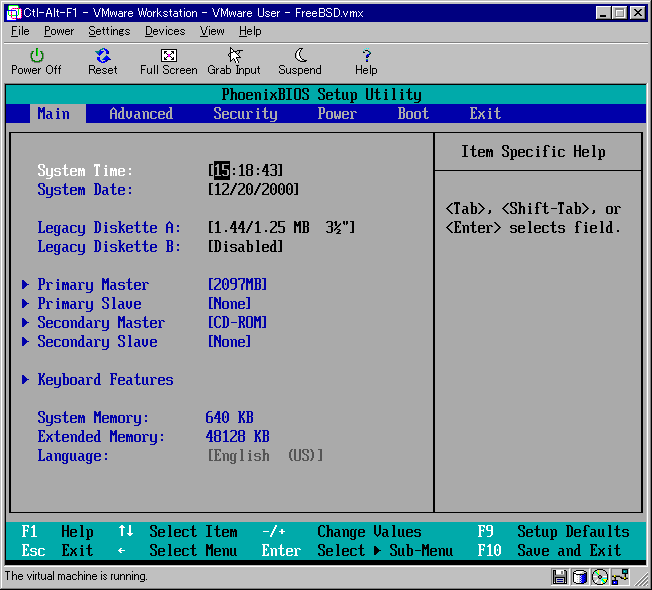
Task: Click the Esc Exit footer hint
Action: [57, 551]
